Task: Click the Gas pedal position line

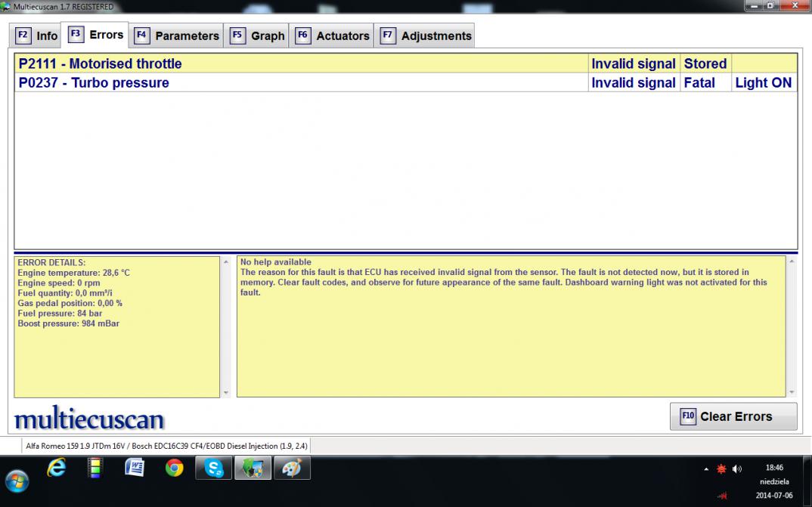Action: click(70, 303)
